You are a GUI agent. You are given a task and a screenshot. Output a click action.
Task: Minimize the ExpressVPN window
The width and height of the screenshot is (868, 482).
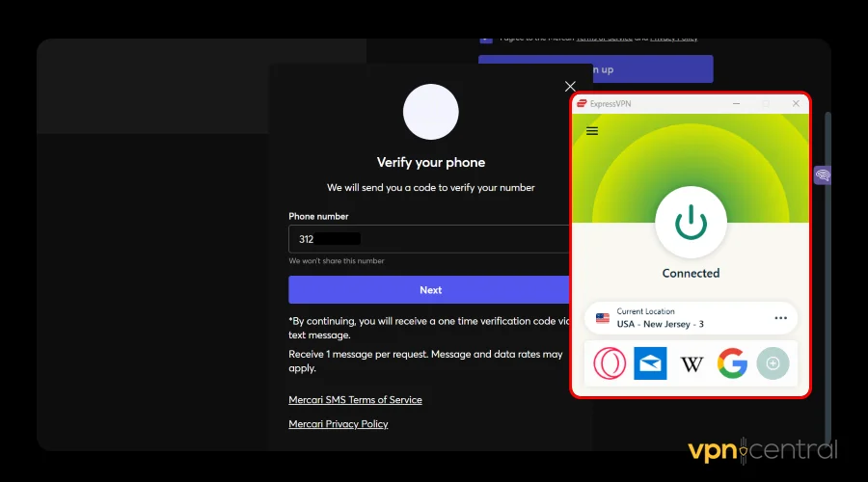(x=736, y=103)
